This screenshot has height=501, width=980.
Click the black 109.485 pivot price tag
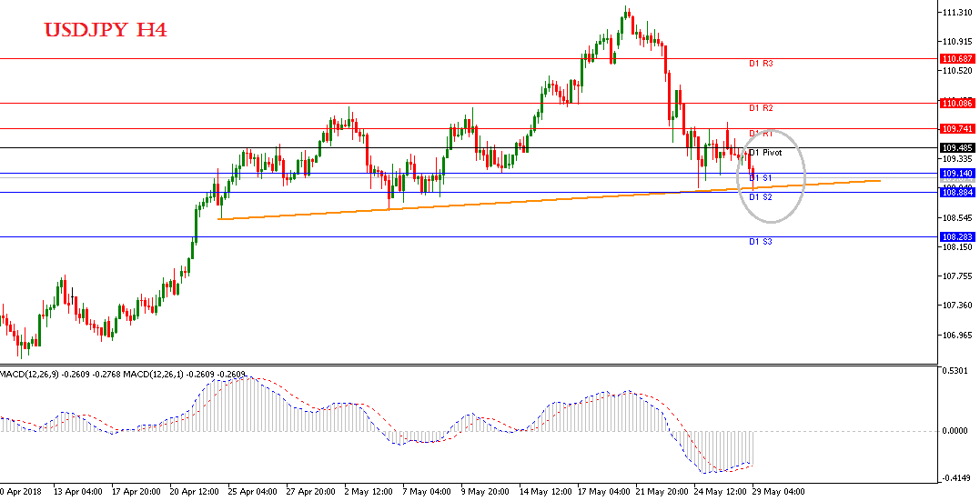(956, 148)
